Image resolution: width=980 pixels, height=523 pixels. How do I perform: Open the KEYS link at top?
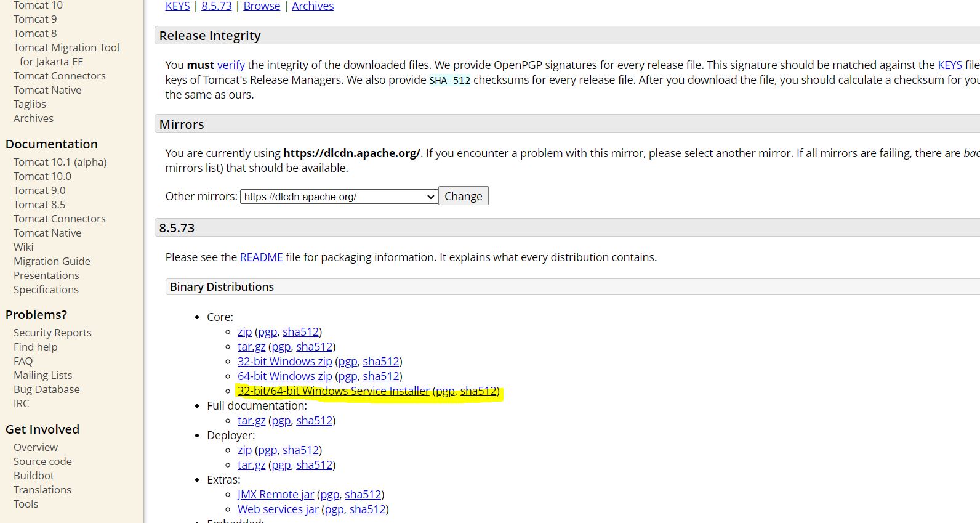pos(178,6)
